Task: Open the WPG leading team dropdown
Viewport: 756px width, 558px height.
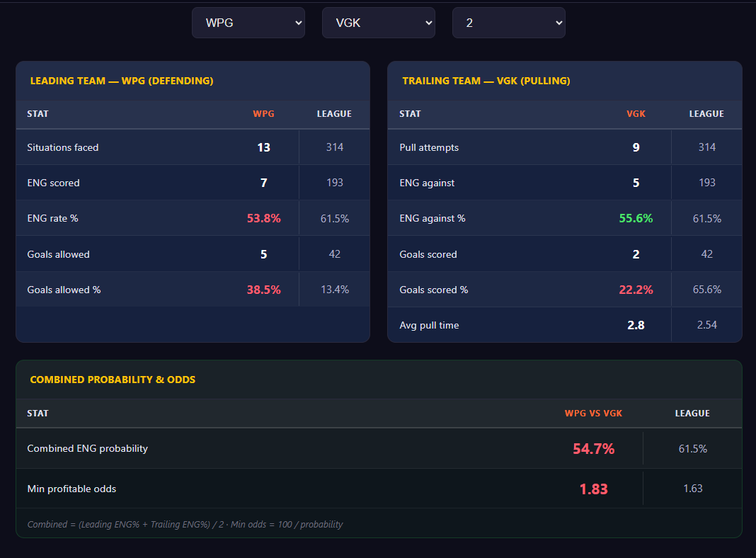Action: point(248,23)
